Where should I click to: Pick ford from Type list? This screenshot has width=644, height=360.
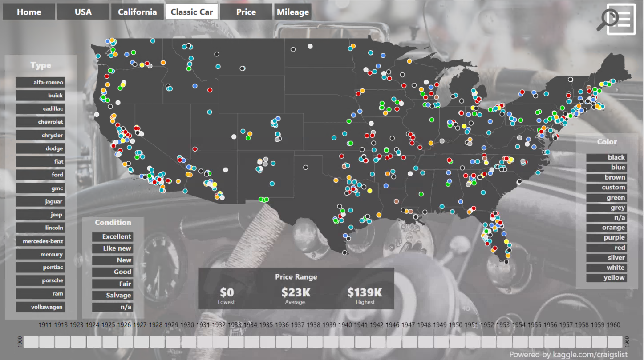click(41, 175)
